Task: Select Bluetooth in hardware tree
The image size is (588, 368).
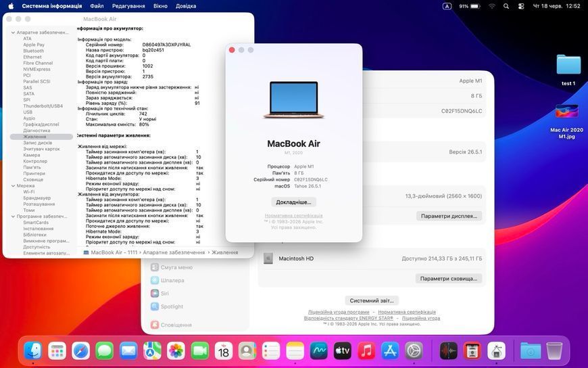Action: (34, 51)
